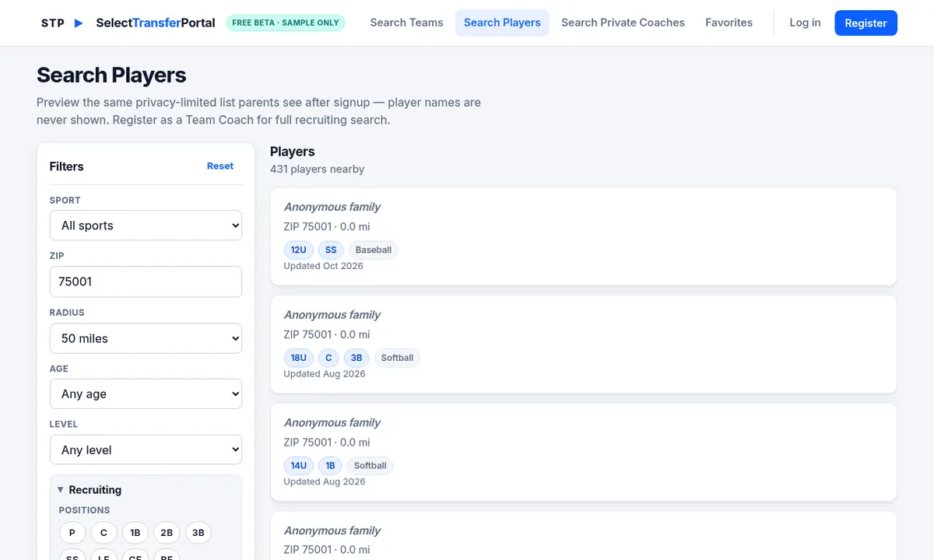Screen dimensions: 934x560
Task: Click the 14U age tag
Action: (299, 466)
